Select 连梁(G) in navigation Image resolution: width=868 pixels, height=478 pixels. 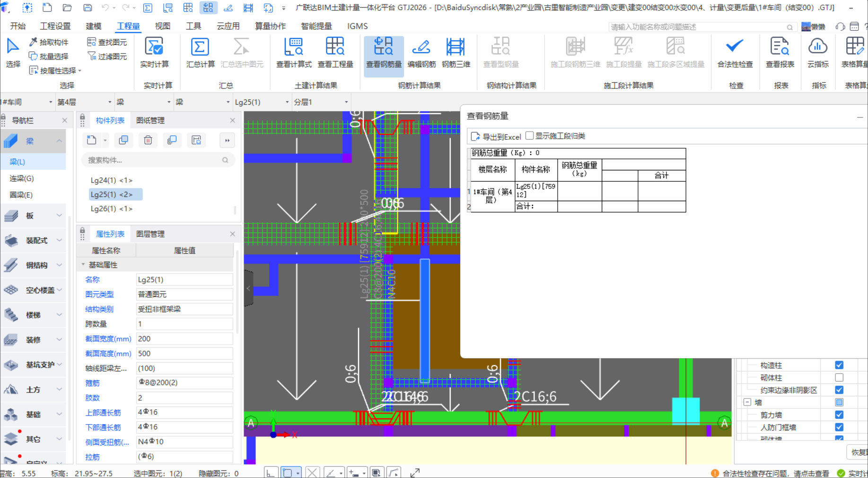click(22, 178)
